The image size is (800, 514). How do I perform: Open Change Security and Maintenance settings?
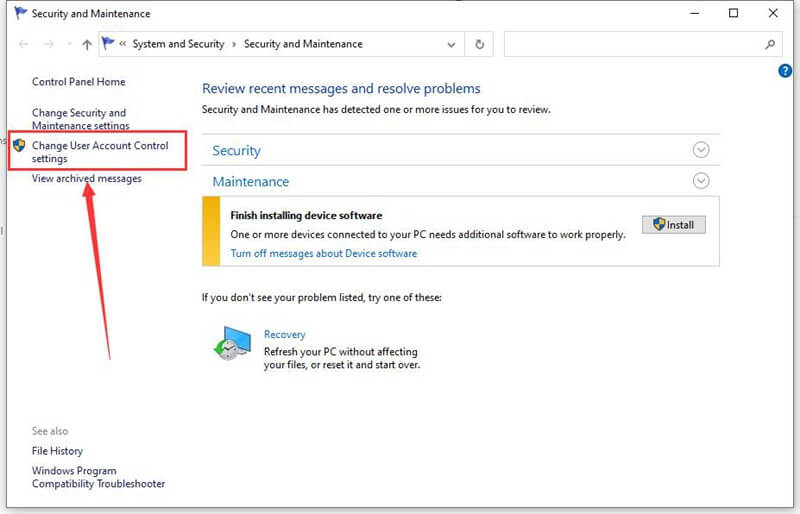[x=81, y=119]
